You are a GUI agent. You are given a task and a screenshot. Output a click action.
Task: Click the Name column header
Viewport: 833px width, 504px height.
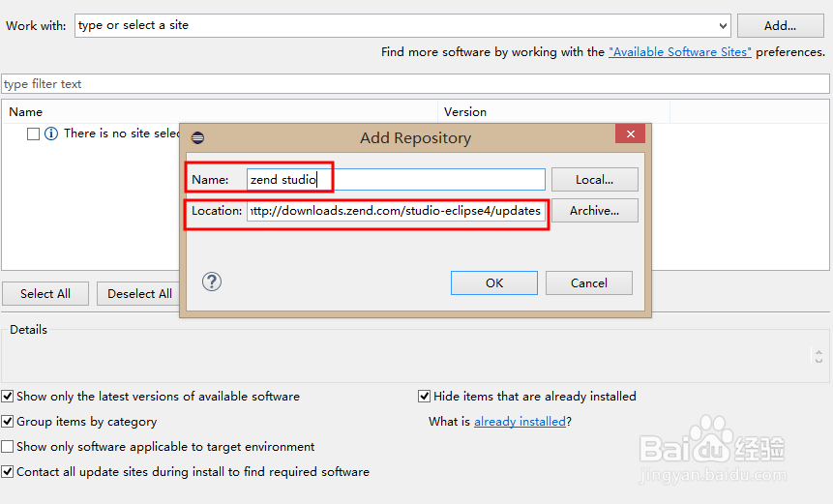220,112
